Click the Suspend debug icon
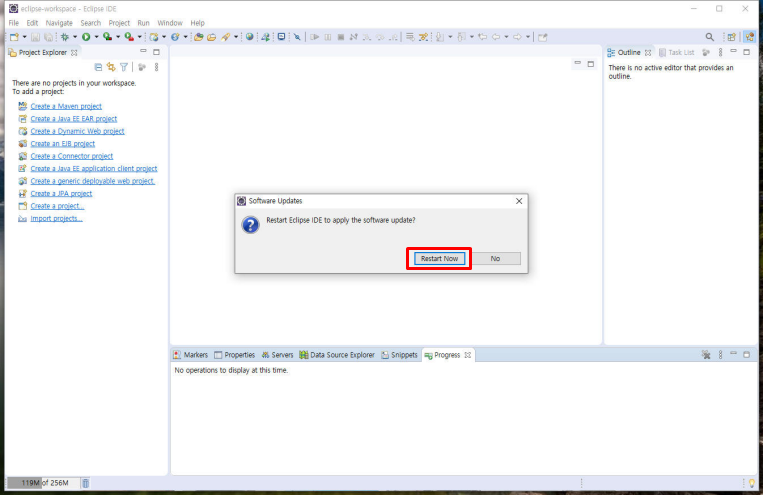Screen dimensions: 763x495 (x=328, y=37)
